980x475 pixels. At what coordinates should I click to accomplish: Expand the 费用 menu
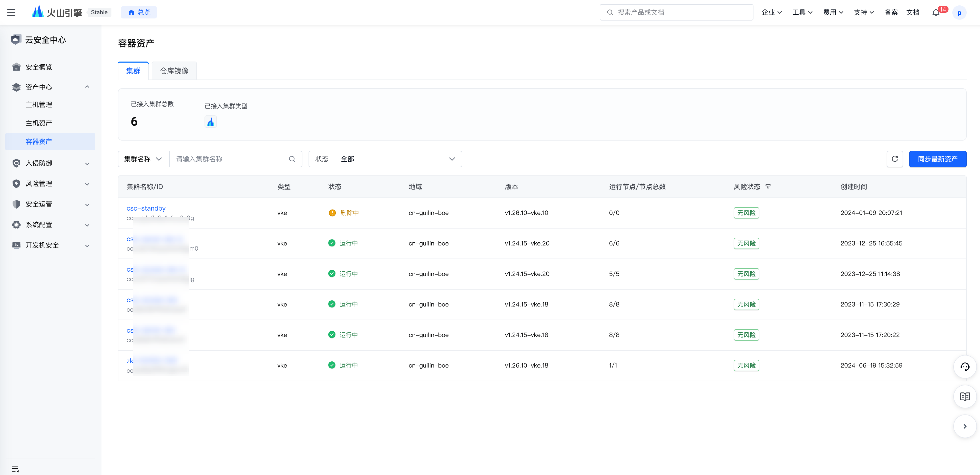tap(833, 12)
